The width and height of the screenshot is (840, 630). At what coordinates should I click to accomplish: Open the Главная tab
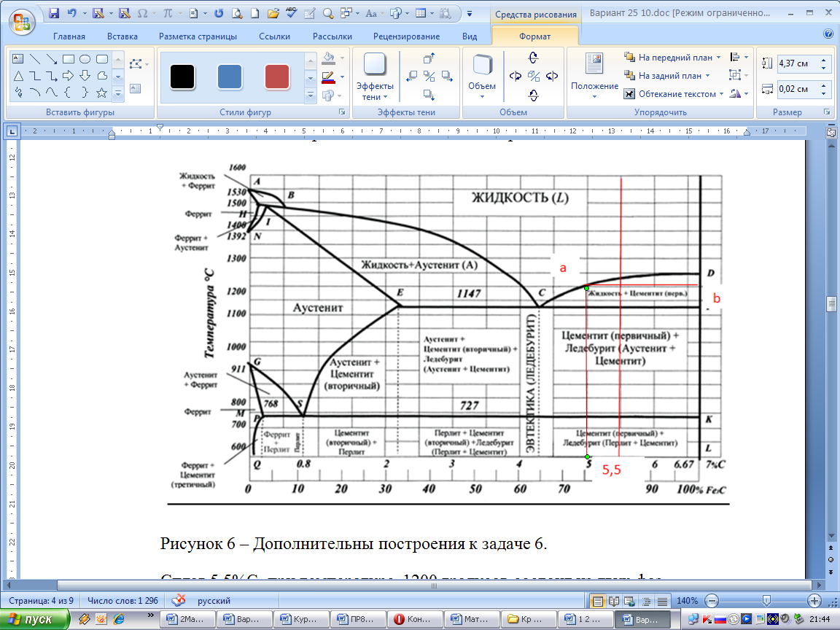click(x=69, y=36)
